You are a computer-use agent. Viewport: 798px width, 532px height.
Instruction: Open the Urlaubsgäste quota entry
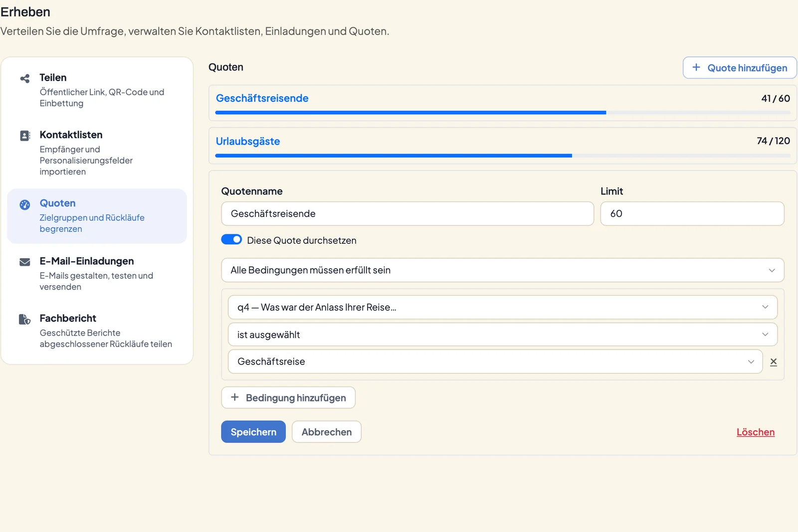click(248, 141)
